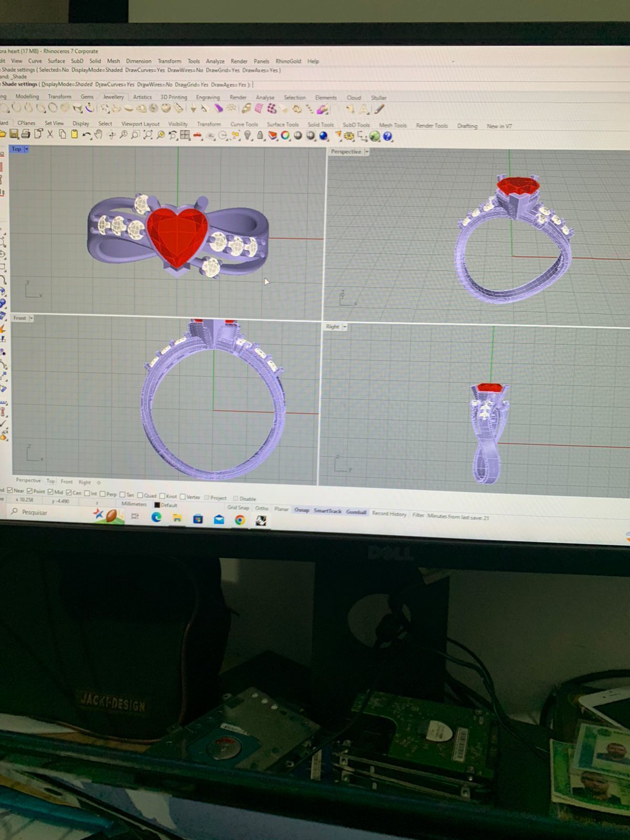
Task: Toggle the Near osnap checkbox
Action: 10,490
